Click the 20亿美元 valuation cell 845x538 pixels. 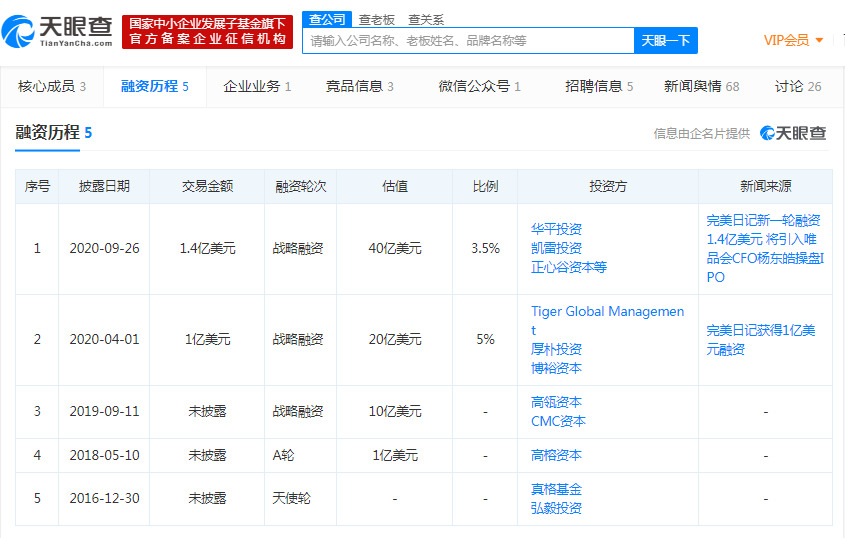click(395, 340)
